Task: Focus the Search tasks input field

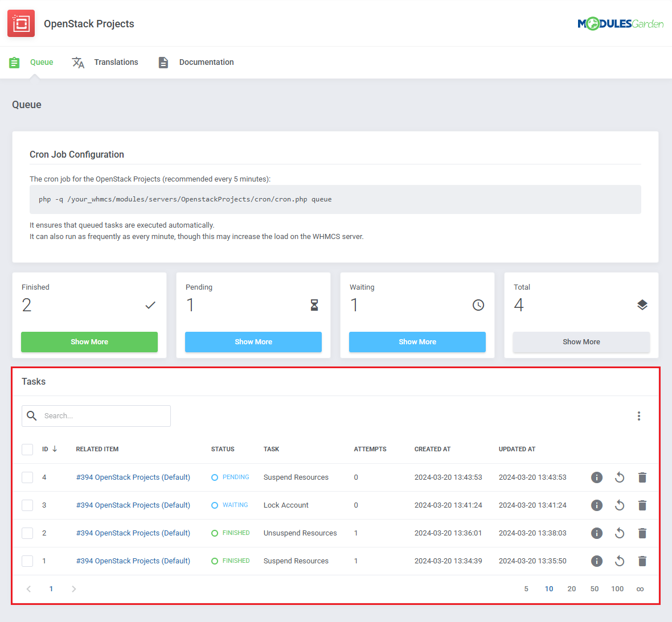Action: 96,416
